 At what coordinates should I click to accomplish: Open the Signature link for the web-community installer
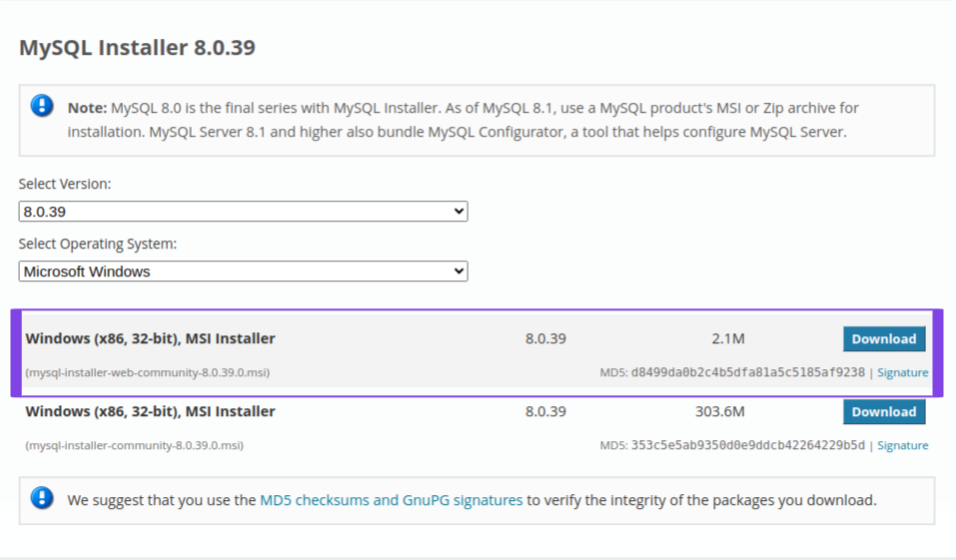tap(902, 373)
